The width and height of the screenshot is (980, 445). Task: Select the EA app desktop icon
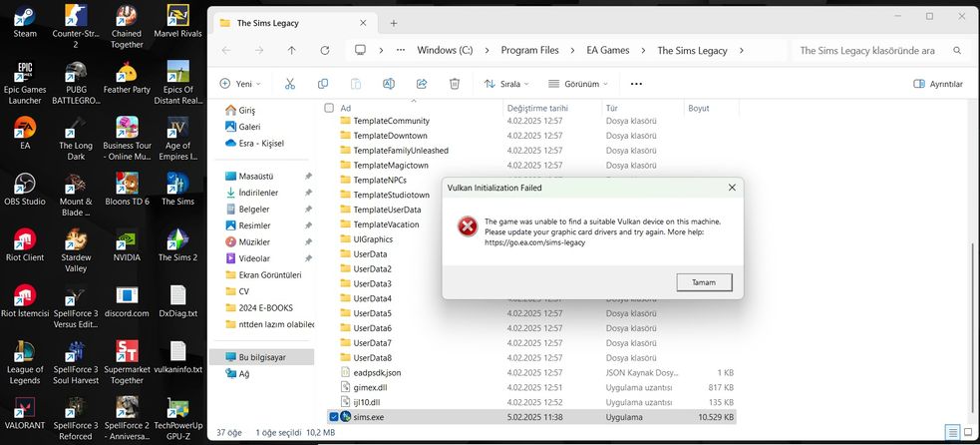point(25,133)
